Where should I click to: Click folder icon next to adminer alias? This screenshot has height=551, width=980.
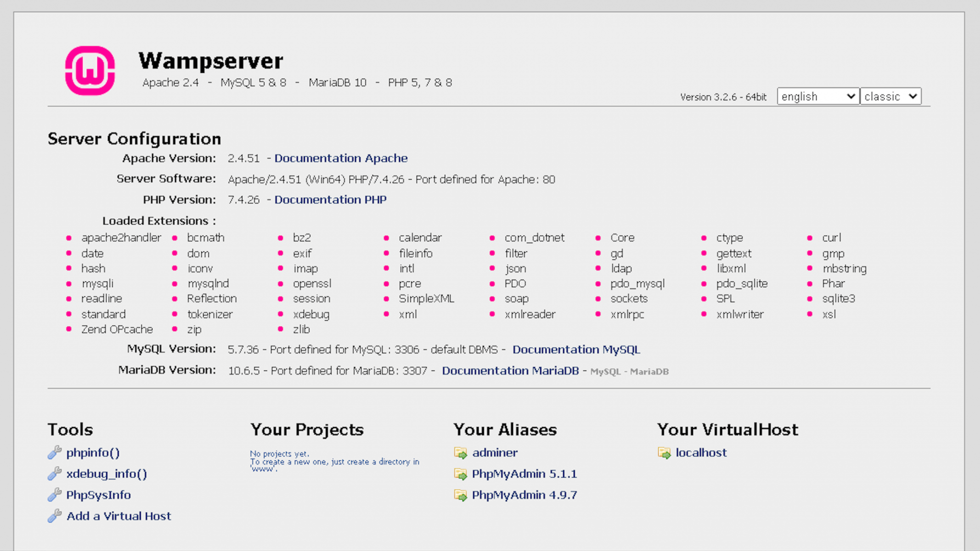click(460, 452)
